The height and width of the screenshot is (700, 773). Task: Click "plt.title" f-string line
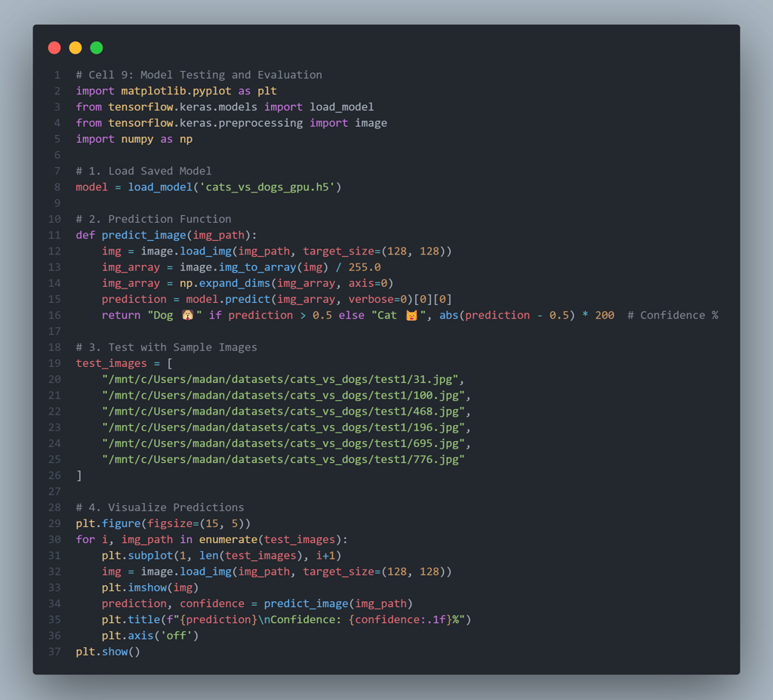pyautogui.click(x=286, y=620)
